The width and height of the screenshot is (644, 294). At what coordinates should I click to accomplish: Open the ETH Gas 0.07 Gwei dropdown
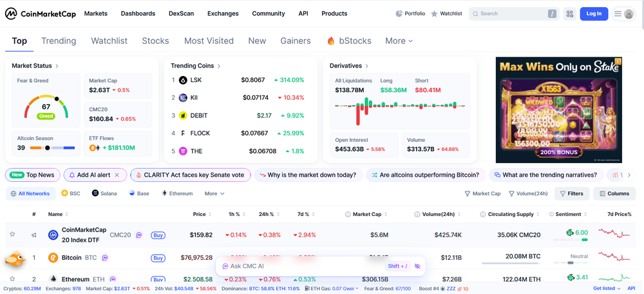(x=345, y=289)
